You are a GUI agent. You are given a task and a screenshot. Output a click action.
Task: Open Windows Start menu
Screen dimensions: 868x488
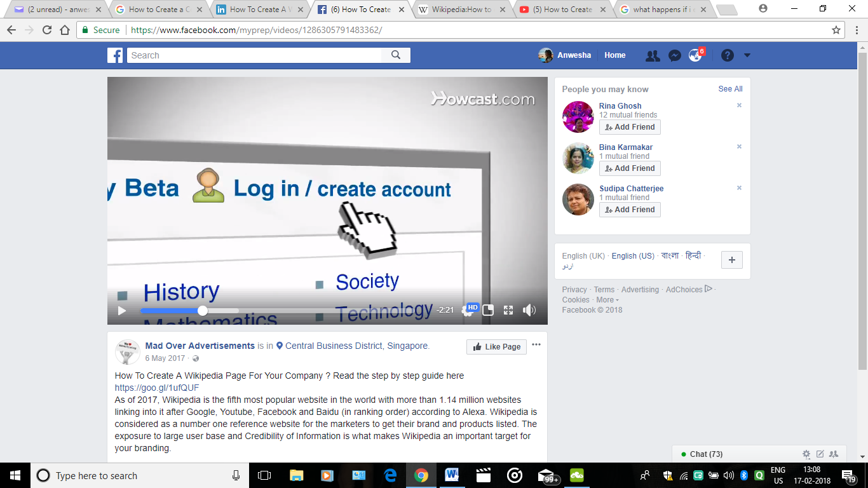point(15,475)
